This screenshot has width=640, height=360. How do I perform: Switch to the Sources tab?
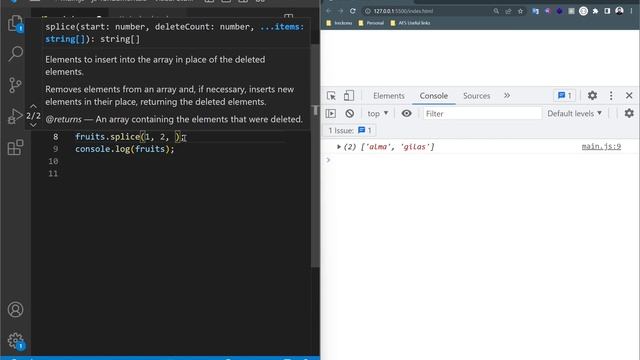point(476,96)
